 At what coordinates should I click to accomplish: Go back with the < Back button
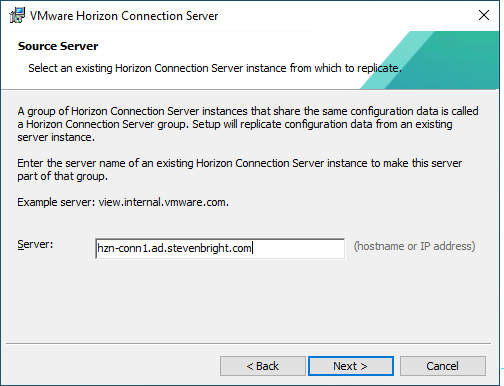click(263, 366)
